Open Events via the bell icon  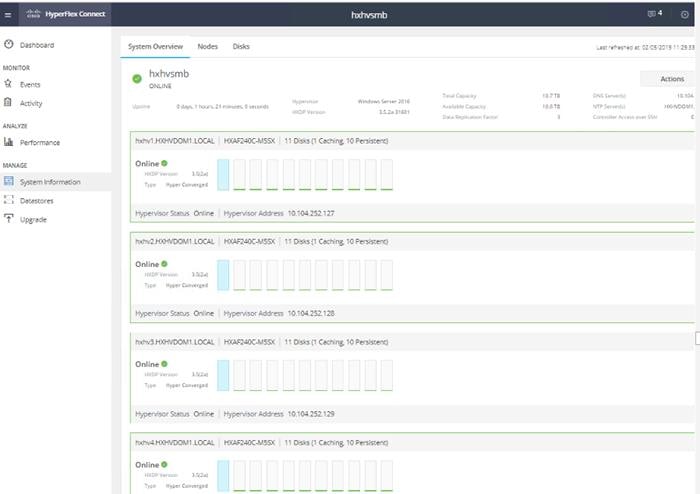8,83
